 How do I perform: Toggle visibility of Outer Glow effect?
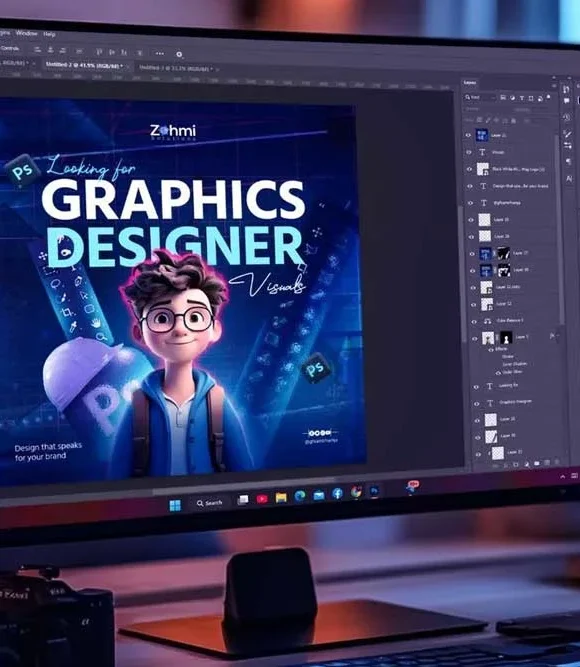tap(498, 373)
